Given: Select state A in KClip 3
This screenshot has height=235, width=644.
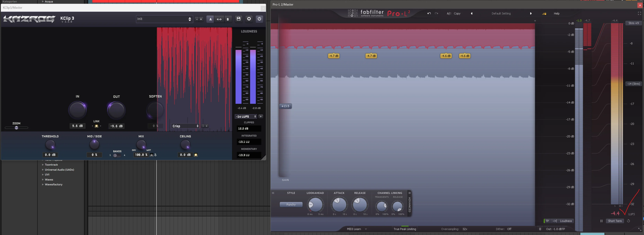Looking at the screenshot, I should click(x=210, y=19).
